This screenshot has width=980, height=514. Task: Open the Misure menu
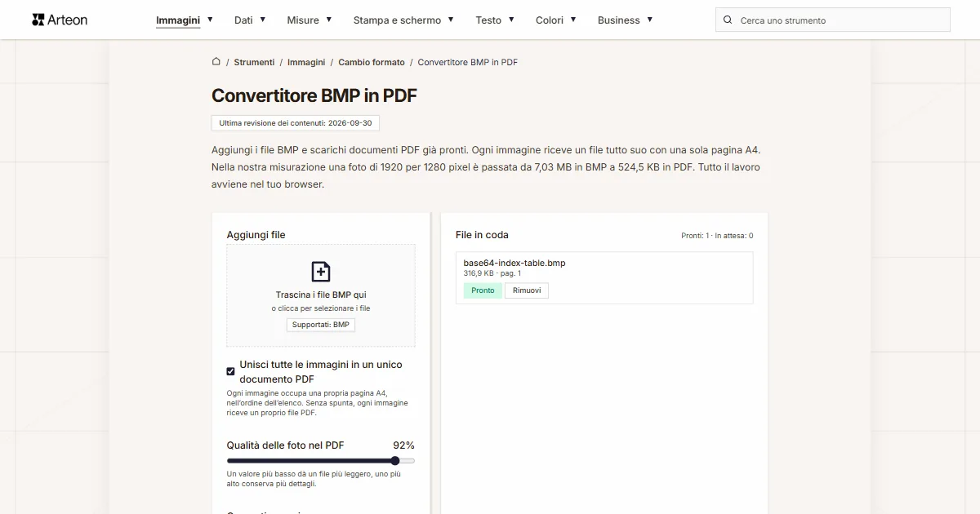click(x=303, y=20)
